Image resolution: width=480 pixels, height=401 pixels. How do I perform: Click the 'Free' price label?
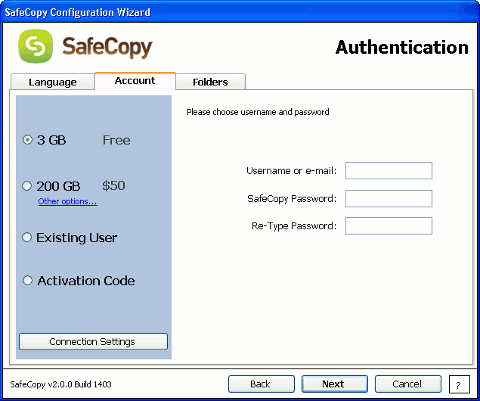[x=116, y=140]
